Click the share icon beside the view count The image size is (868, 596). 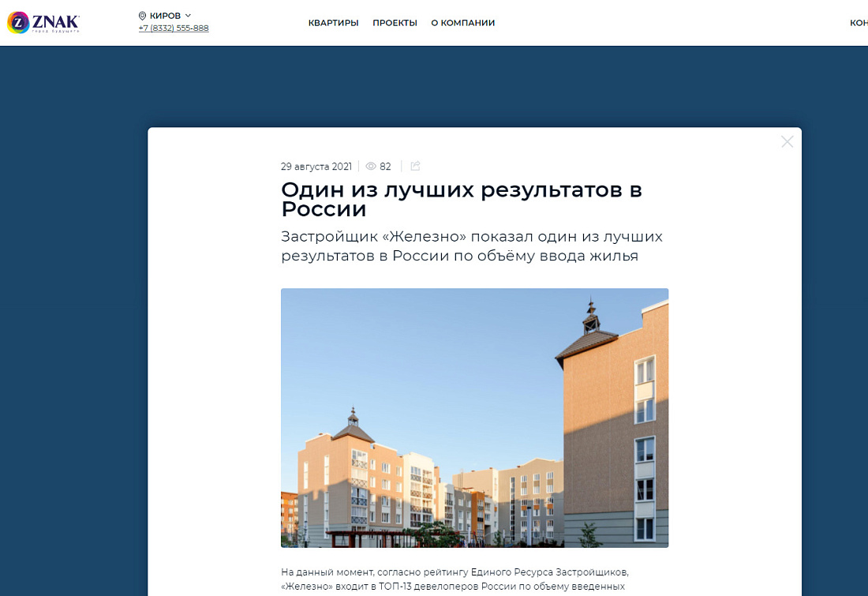click(415, 166)
